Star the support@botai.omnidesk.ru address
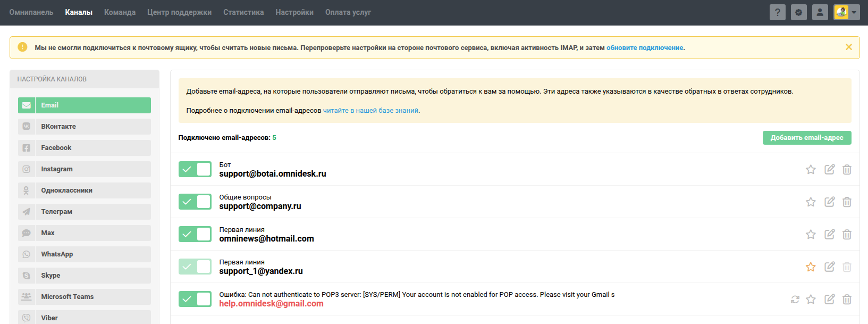The width and height of the screenshot is (868, 324). [x=810, y=170]
